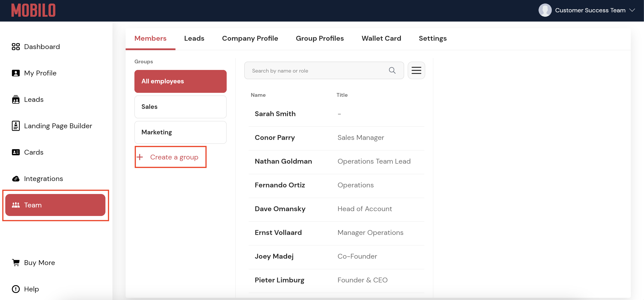Viewport: 644px width, 300px height.
Task: Select the Sales group
Action: coord(180,107)
